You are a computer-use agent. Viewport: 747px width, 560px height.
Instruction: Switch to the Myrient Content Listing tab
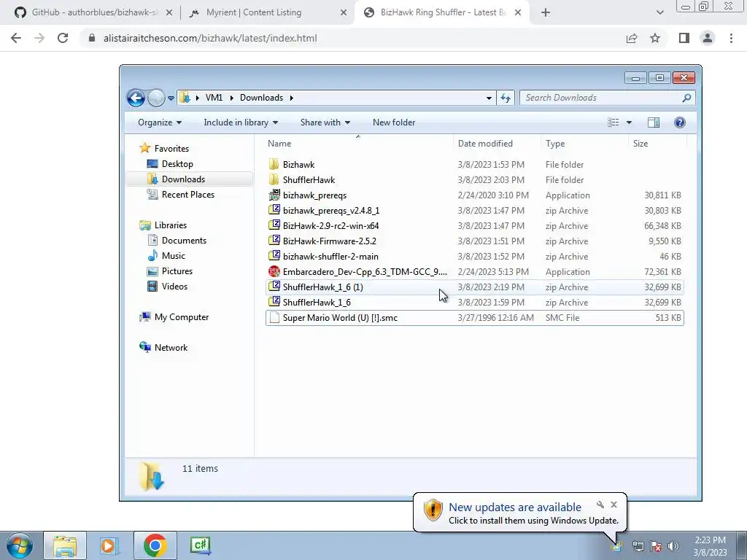point(267,12)
